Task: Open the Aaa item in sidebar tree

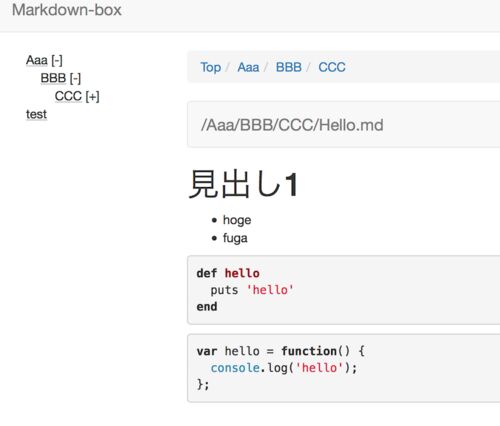Action: tap(37, 60)
